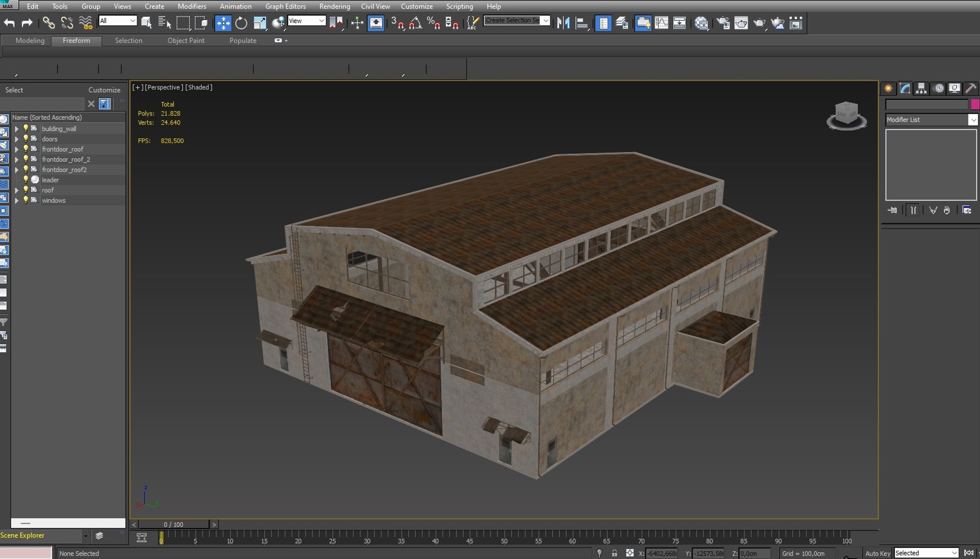Click timeline marker at frame 50
980x559 pixels.
tap(504, 541)
